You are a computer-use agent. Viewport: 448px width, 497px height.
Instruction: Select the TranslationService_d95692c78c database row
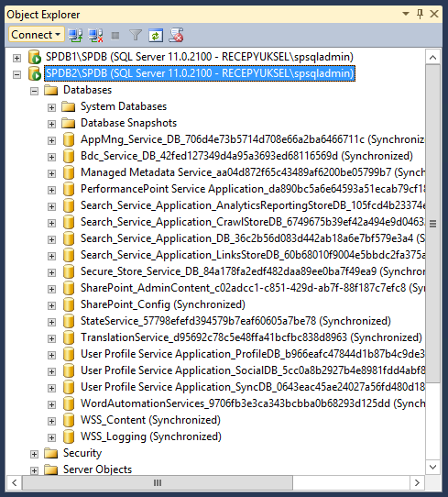pos(251,337)
